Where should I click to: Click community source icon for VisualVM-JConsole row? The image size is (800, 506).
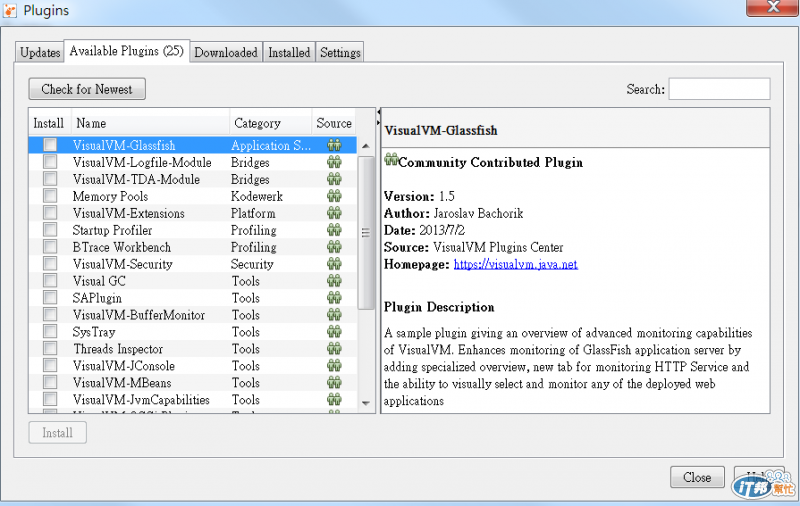(x=334, y=366)
